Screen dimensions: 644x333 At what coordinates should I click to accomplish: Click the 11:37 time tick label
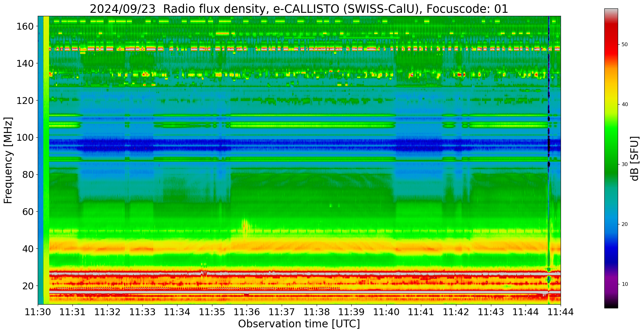[282, 312]
